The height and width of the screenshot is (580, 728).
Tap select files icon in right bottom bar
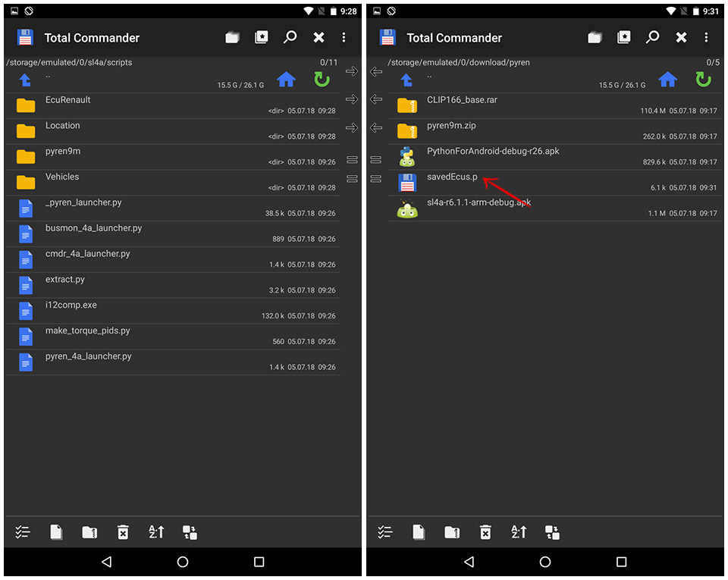[385, 531]
